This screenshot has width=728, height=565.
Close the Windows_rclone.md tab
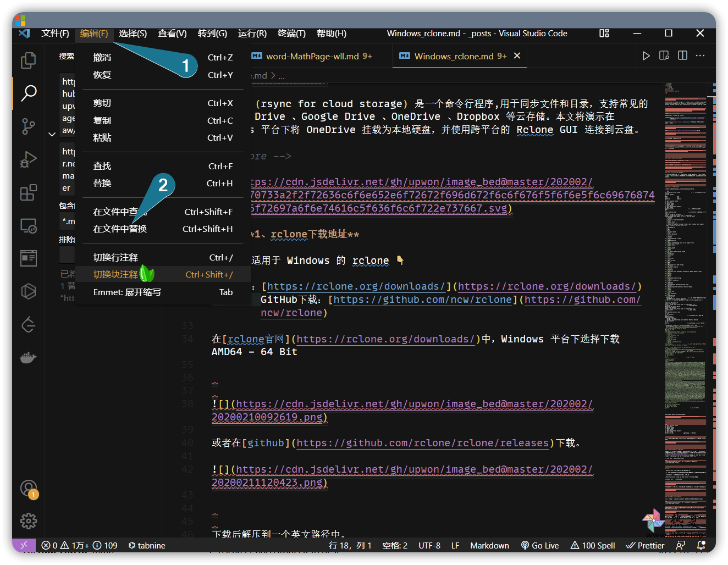[517, 56]
